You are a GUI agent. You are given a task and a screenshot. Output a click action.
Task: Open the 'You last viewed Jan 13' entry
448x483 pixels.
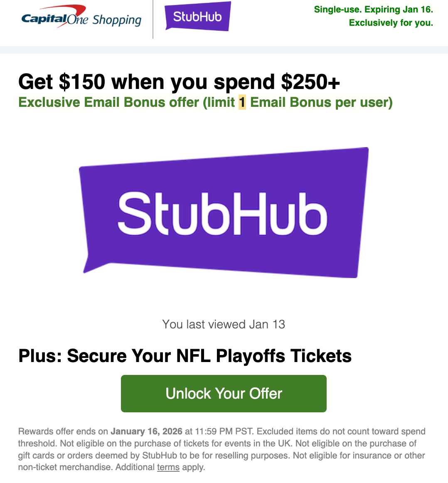[224, 325]
